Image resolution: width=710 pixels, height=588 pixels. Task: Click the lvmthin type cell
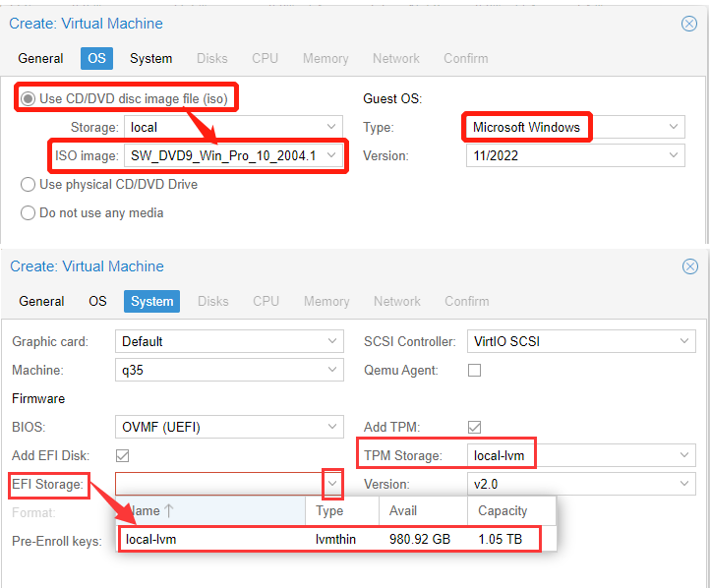tap(335, 540)
